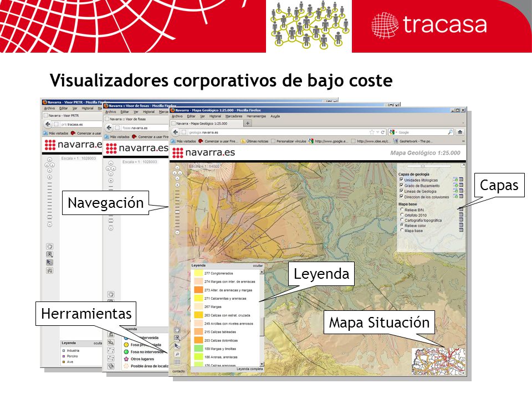Select Relieve B/N base map
The width and height of the screenshot is (532, 399).
click(402, 209)
